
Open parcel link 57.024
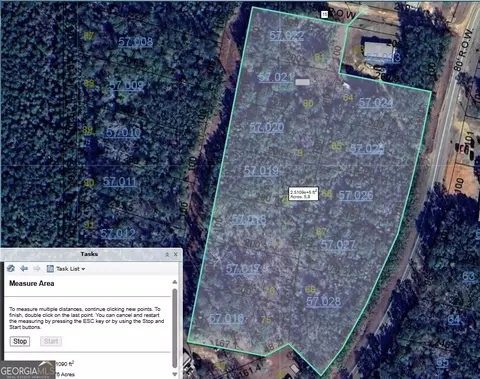(376, 102)
